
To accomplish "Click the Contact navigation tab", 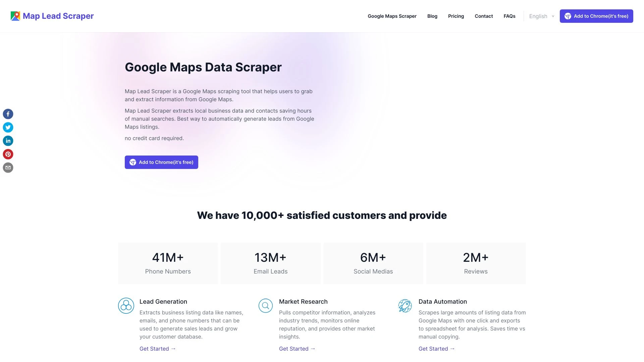I will [484, 16].
